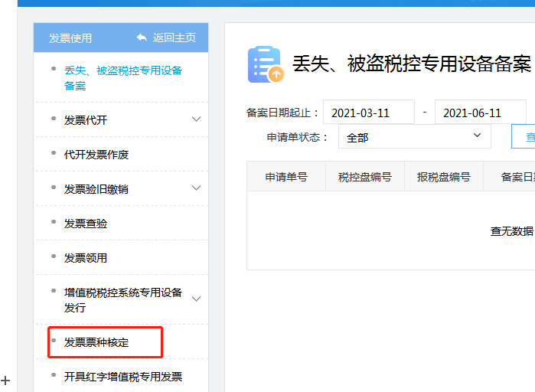Image resolution: width=535 pixels, height=392 pixels.
Task: Open the 申请单状态 dropdown showing 全部
Action: (x=414, y=137)
